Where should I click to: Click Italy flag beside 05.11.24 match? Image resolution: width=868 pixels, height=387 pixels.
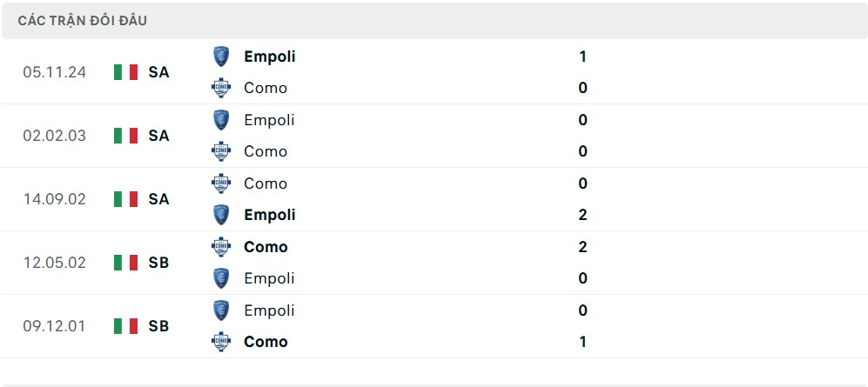[125, 72]
